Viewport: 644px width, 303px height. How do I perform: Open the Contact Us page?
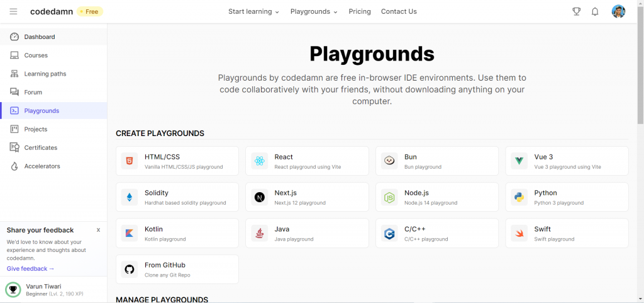click(x=399, y=11)
